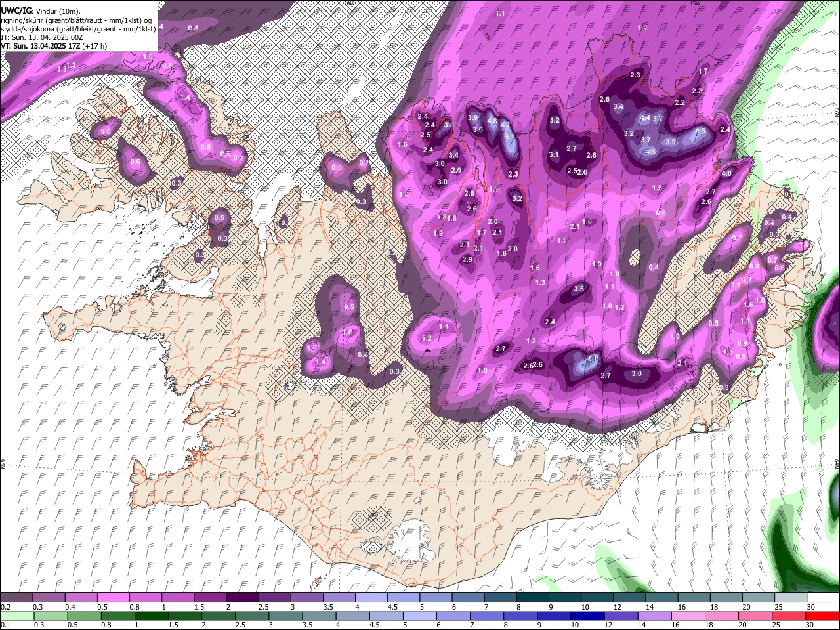Click the light pink swatch labelled 16 in bottom legend row
The height and width of the screenshot is (630, 840).
[x=687, y=616]
